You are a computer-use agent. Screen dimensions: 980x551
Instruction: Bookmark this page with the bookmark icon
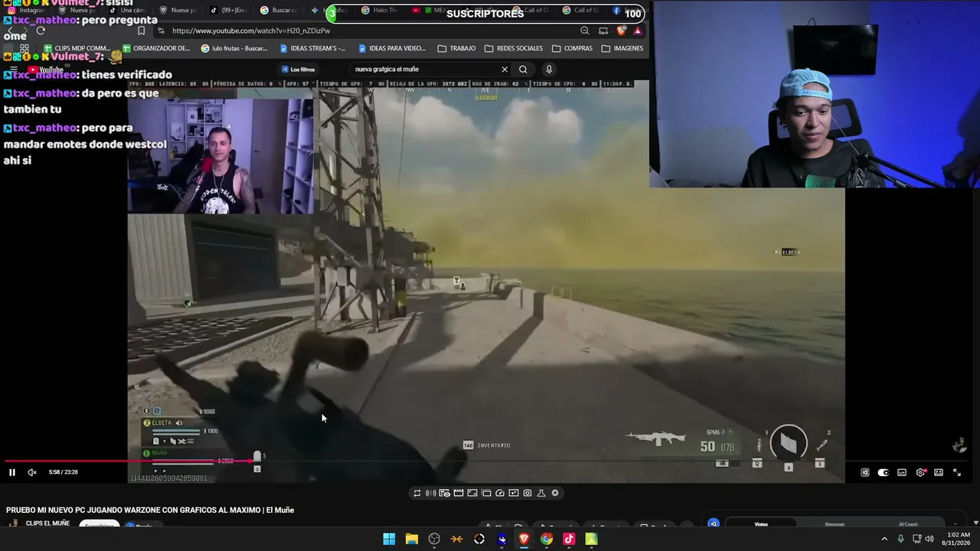[x=141, y=31]
